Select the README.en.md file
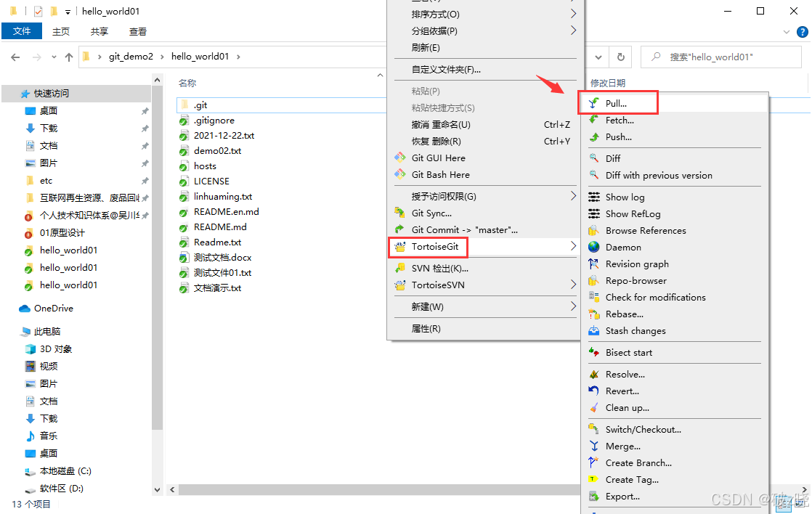The height and width of the screenshot is (514, 812). click(226, 212)
